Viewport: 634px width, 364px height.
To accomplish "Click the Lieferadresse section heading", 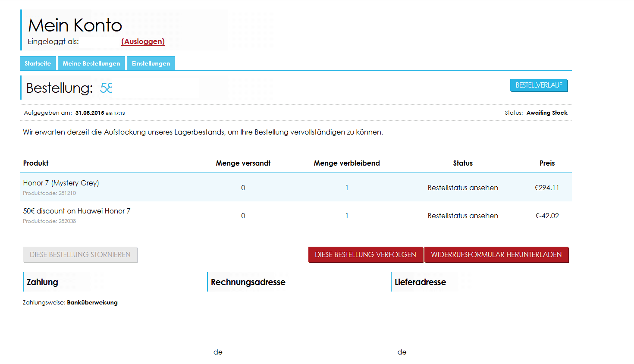I will 420,282.
